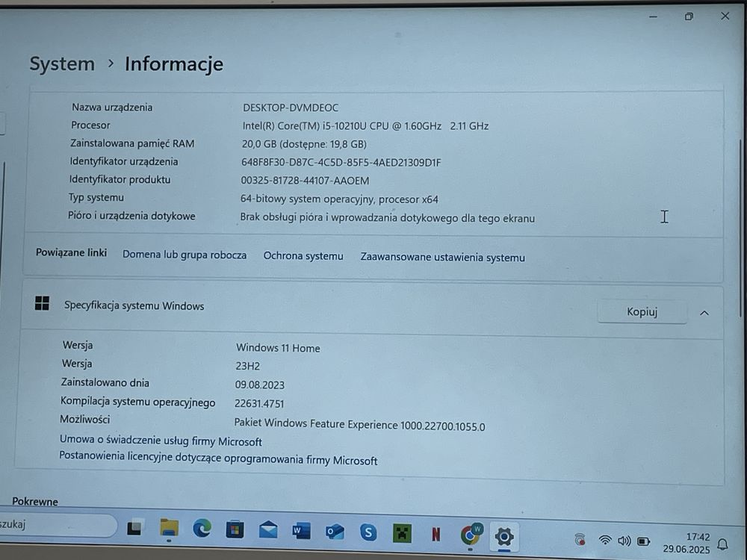Image resolution: width=747 pixels, height=560 pixels.
Task: Open Task View from the taskbar
Action: pos(134,527)
